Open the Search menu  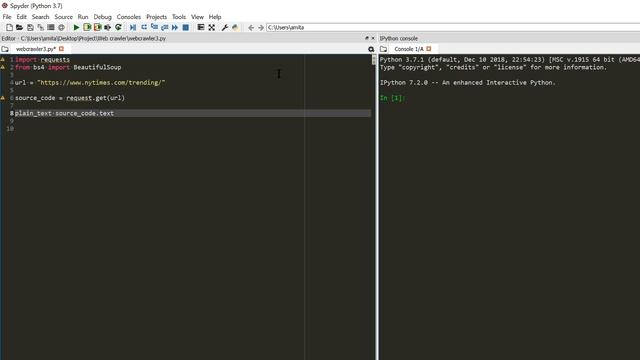tap(40, 17)
